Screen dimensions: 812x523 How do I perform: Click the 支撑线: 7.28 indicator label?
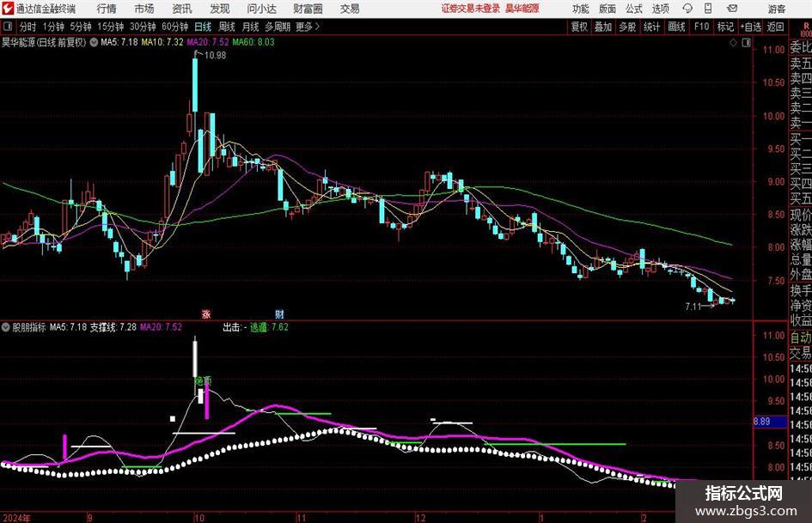[113, 327]
